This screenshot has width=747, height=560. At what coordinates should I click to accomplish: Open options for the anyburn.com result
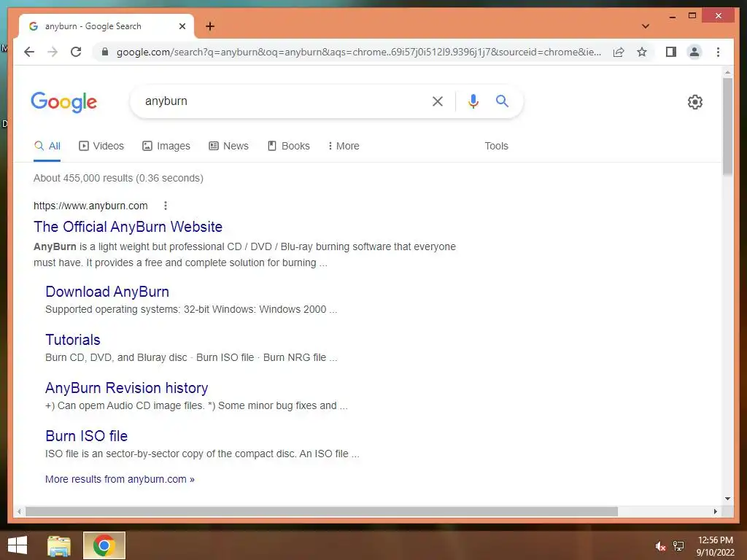pos(166,206)
